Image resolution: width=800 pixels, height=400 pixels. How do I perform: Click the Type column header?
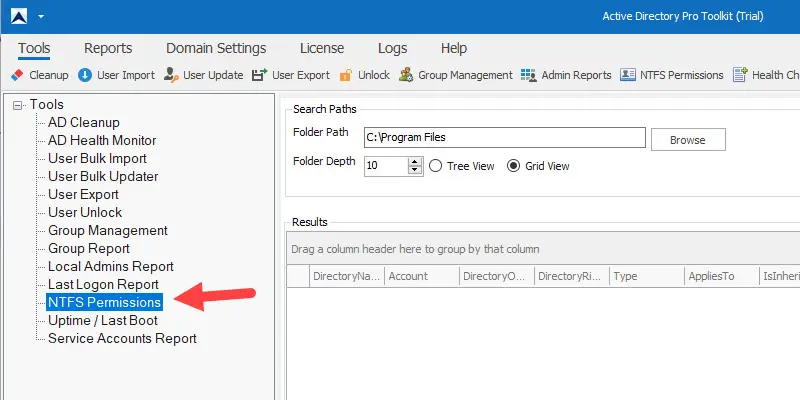click(647, 277)
